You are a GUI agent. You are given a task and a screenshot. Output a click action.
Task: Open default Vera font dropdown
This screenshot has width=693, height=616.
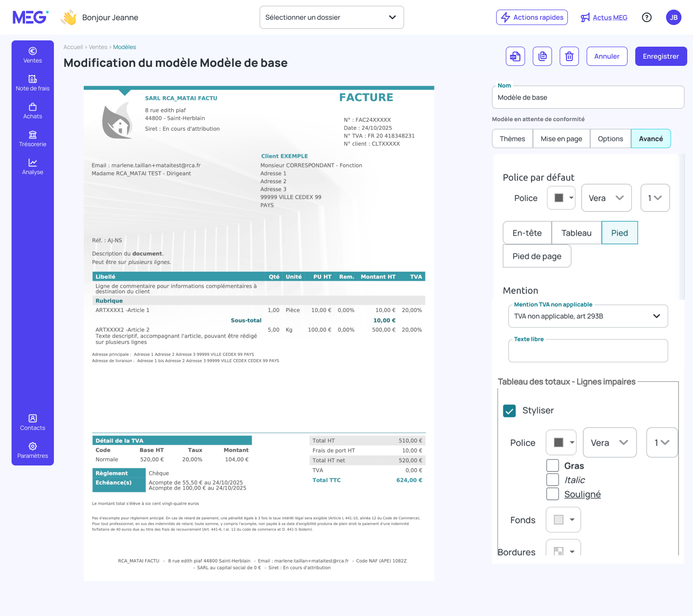(x=606, y=198)
